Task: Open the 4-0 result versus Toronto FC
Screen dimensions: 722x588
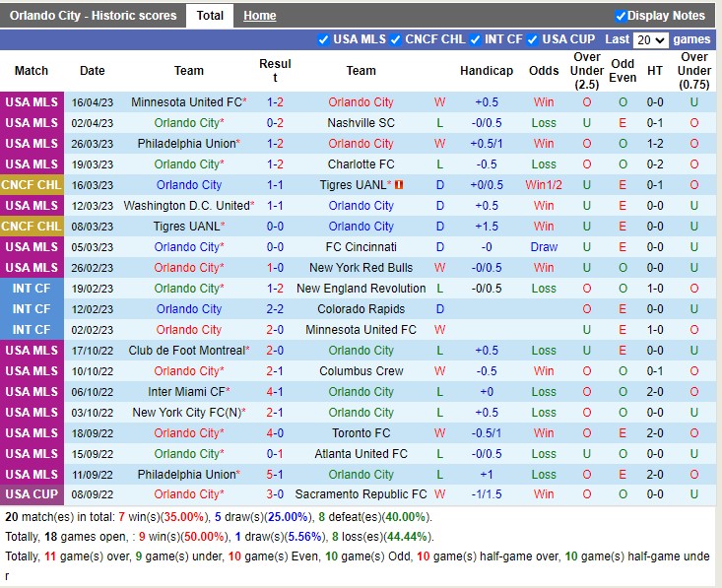Action: [x=275, y=433]
